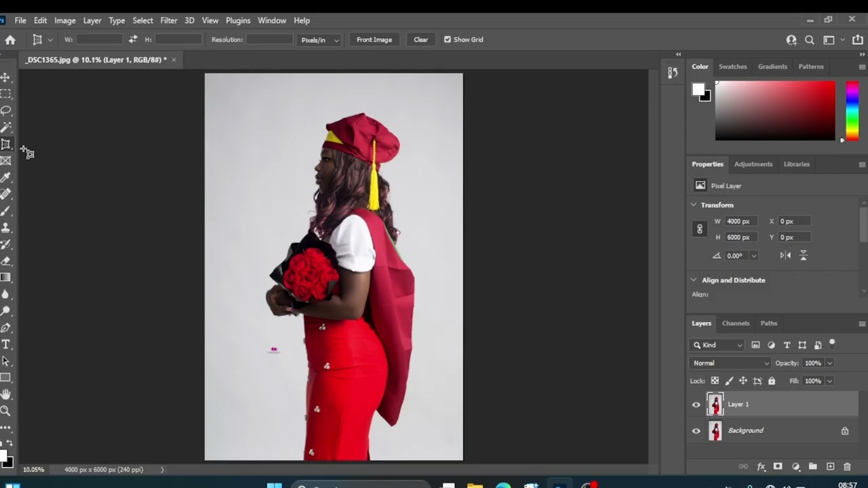Viewport: 868px width, 488px height.
Task: Select the Pen tool
Action: [5, 327]
